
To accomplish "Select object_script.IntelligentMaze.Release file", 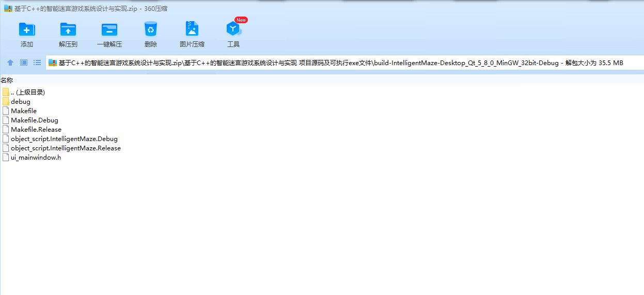I will (x=66, y=148).
